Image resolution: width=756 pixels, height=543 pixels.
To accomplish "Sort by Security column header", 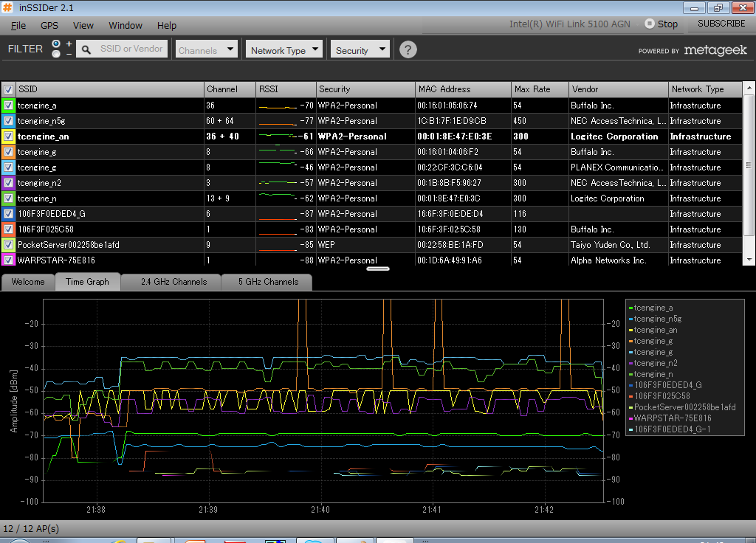I will pyautogui.click(x=365, y=89).
